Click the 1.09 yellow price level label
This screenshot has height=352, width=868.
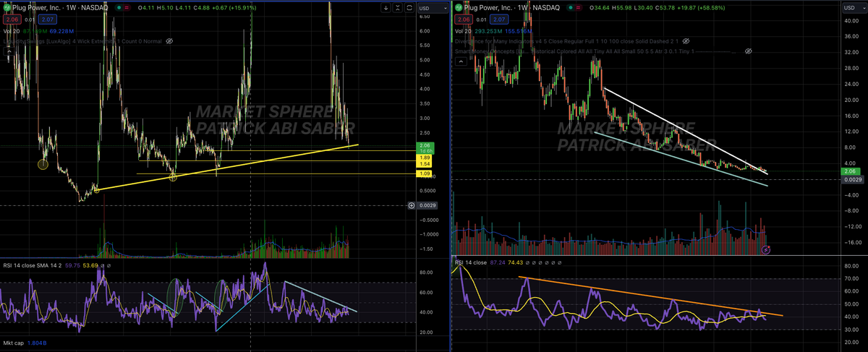[425, 173]
